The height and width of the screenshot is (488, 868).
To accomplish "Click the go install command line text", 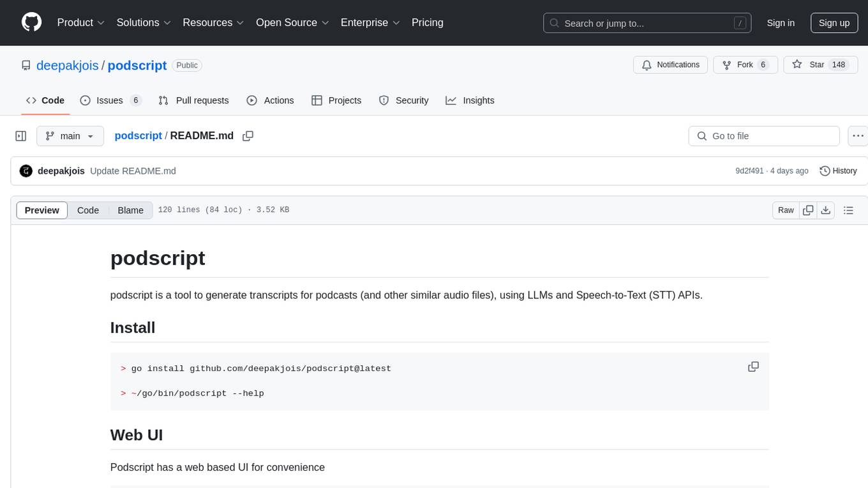I will tap(261, 369).
